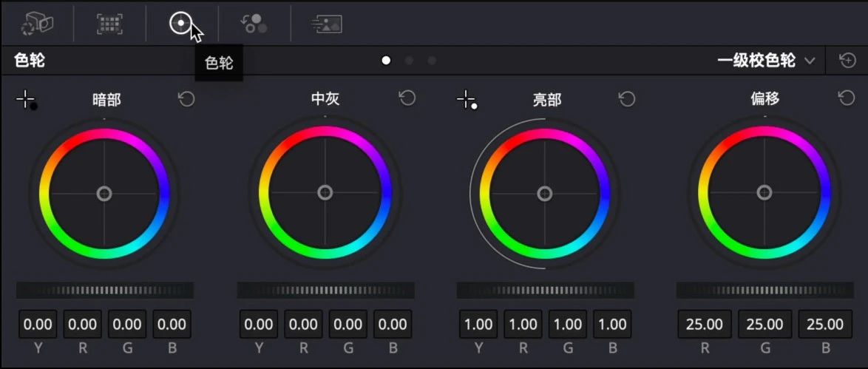Activate the 亮部 white point picker
Viewport: 868px width, 369px height.
467,100
